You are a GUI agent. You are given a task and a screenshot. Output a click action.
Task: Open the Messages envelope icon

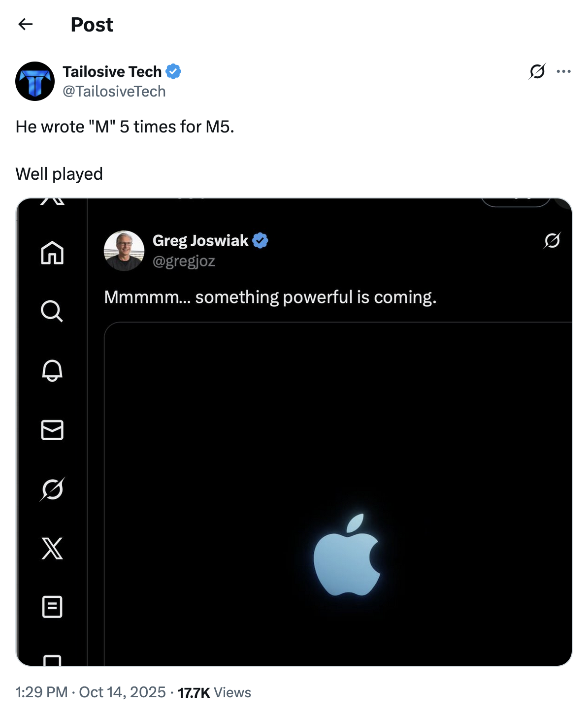(x=52, y=430)
